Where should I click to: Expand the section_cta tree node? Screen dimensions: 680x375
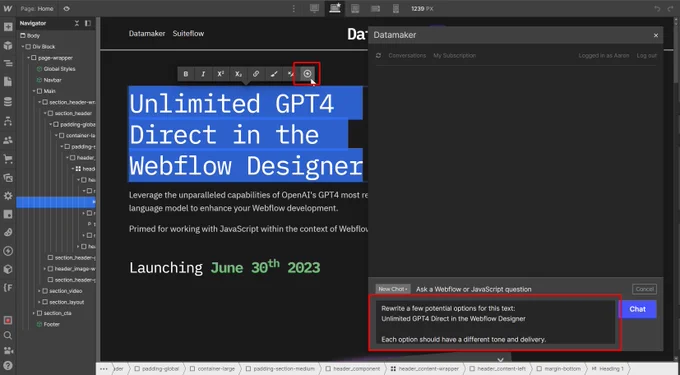(34, 313)
